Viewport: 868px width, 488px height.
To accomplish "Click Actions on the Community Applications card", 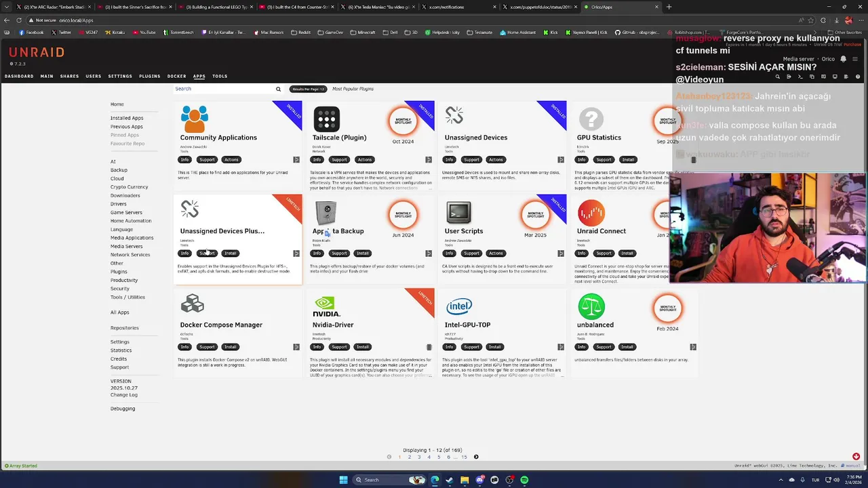I will [231, 160].
